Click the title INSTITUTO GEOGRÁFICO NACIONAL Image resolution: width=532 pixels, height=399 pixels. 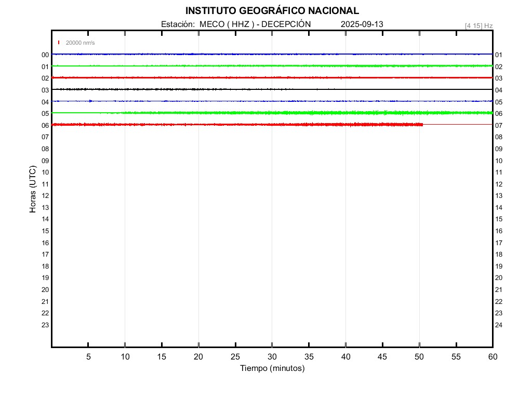coord(272,11)
